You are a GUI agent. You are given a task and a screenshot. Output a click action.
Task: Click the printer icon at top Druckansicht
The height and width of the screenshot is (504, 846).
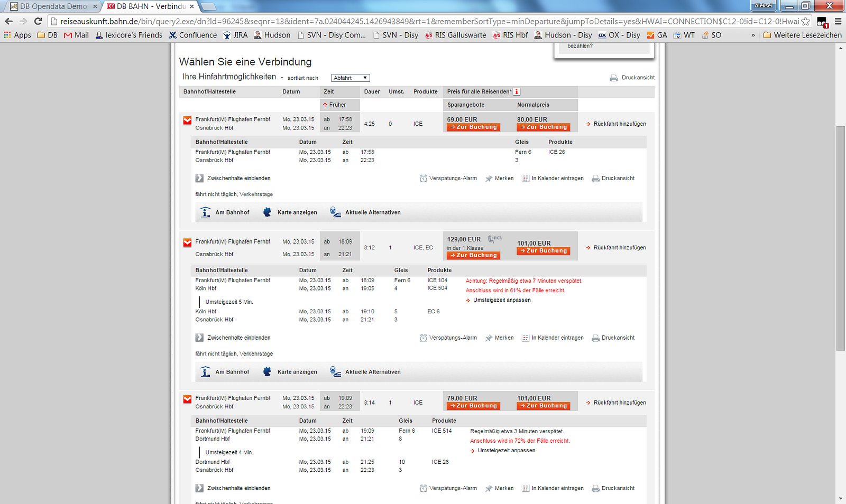click(x=613, y=78)
